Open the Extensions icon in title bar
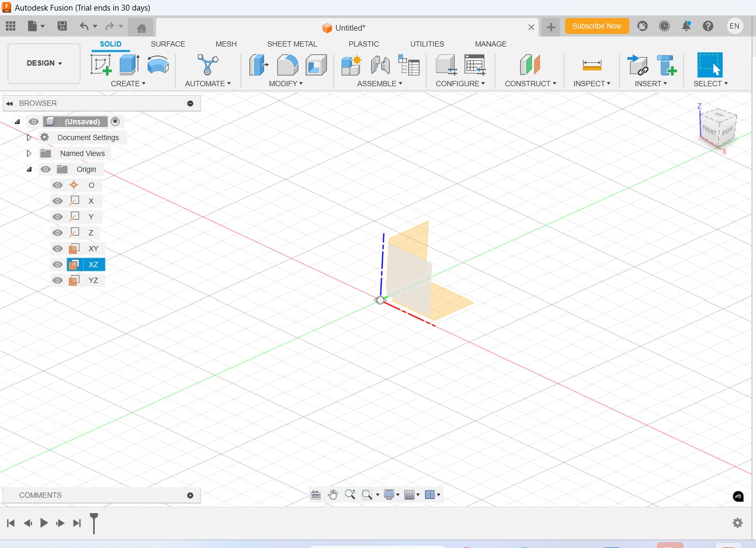 point(642,26)
